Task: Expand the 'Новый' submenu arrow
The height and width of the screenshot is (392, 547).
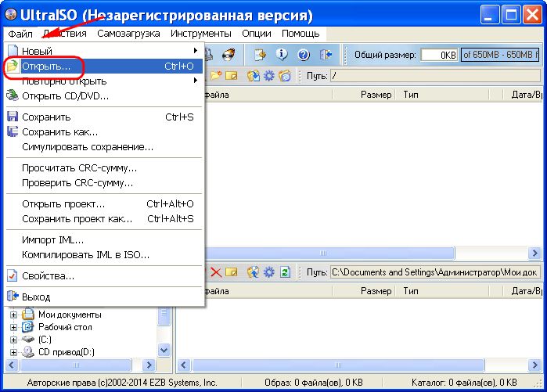Action: (195, 51)
